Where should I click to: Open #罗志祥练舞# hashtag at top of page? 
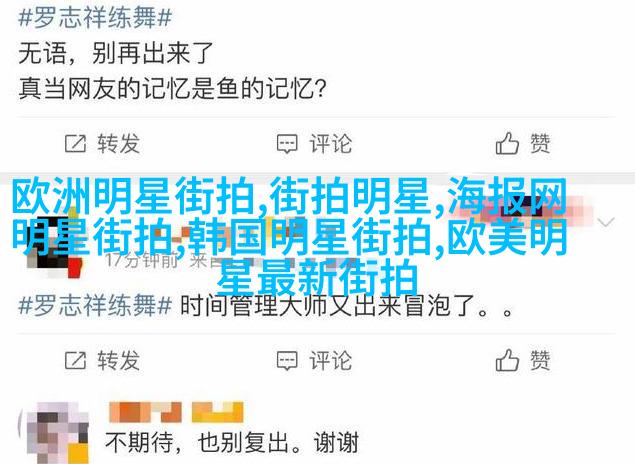[95, 18]
